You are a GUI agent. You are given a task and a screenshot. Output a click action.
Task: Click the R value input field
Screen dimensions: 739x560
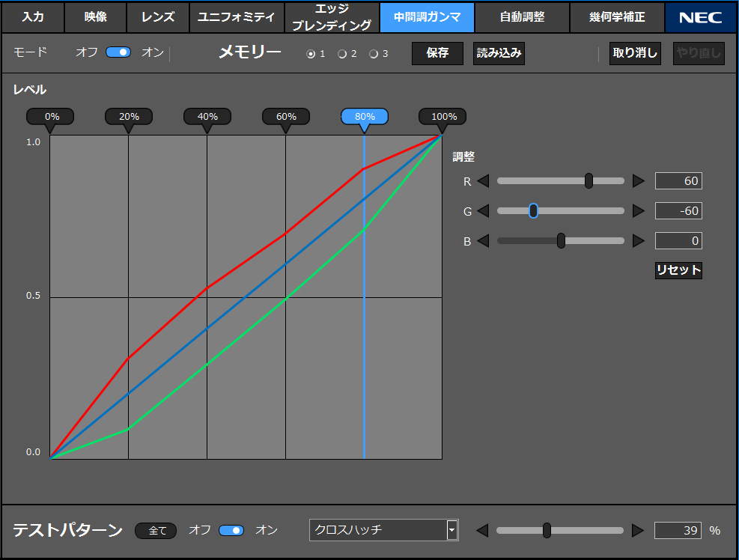pyautogui.click(x=678, y=181)
